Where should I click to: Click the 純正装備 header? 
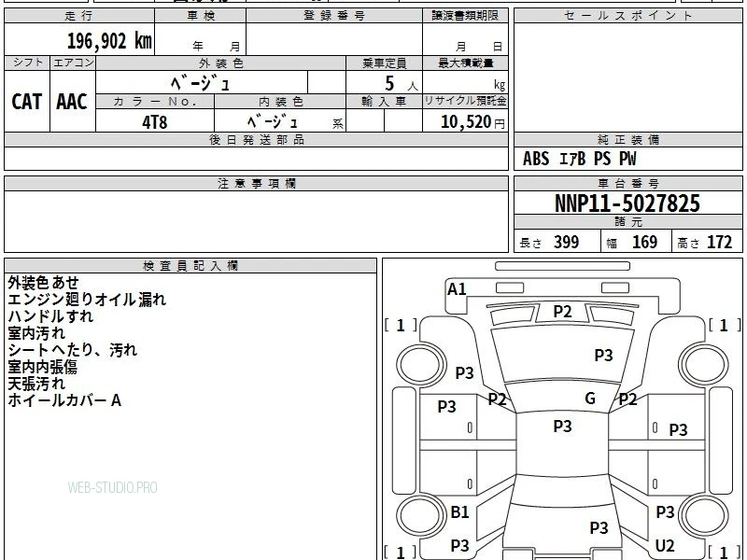(x=627, y=139)
